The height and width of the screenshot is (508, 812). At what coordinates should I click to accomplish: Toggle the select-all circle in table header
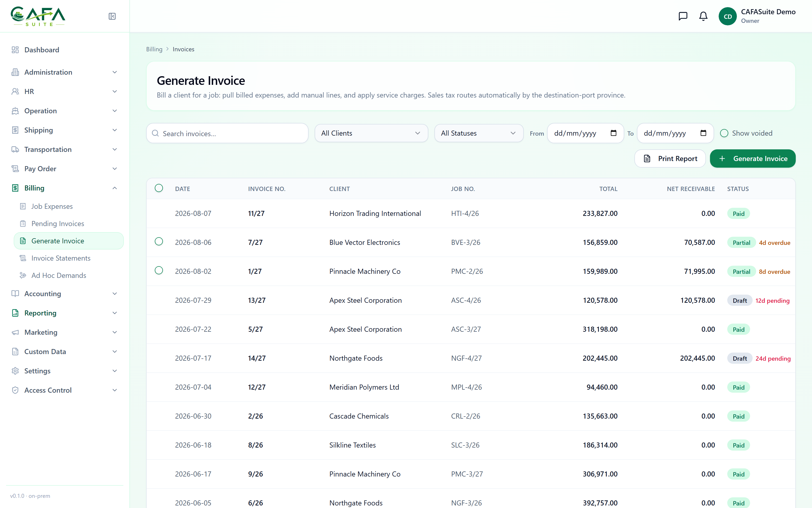click(x=159, y=188)
